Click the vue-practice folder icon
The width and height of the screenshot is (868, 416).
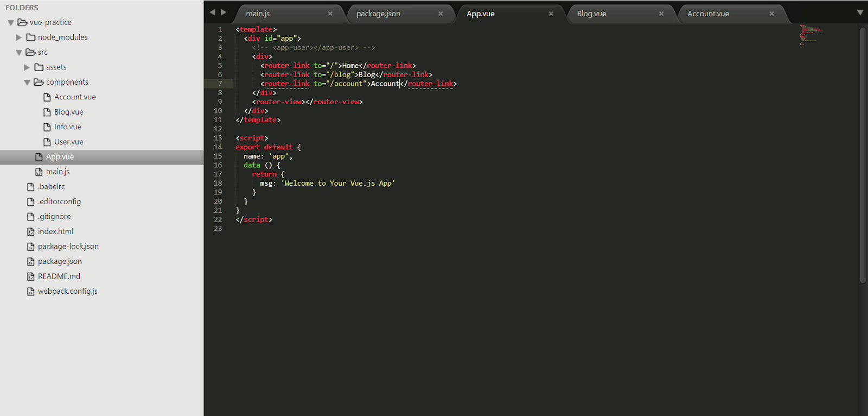pos(22,22)
